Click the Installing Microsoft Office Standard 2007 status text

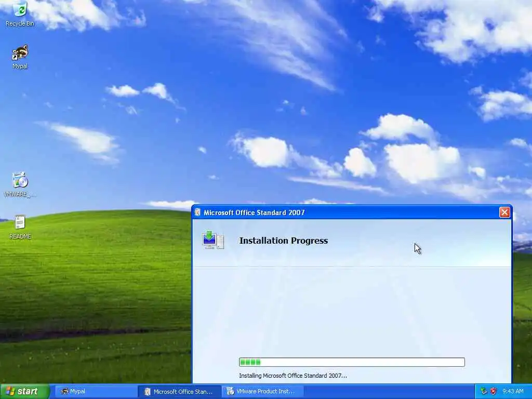(x=293, y=376)
